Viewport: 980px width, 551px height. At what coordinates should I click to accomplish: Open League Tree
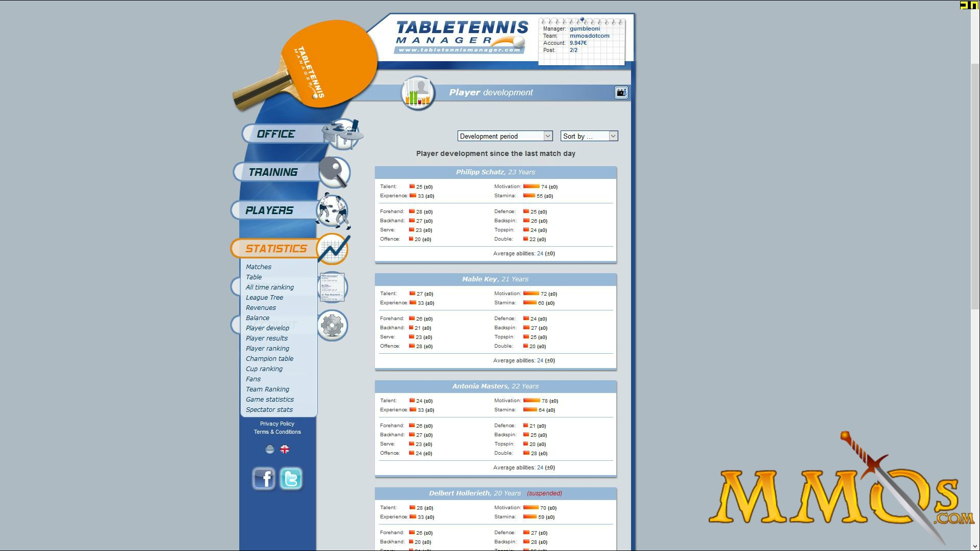click(x=264, y=298)
